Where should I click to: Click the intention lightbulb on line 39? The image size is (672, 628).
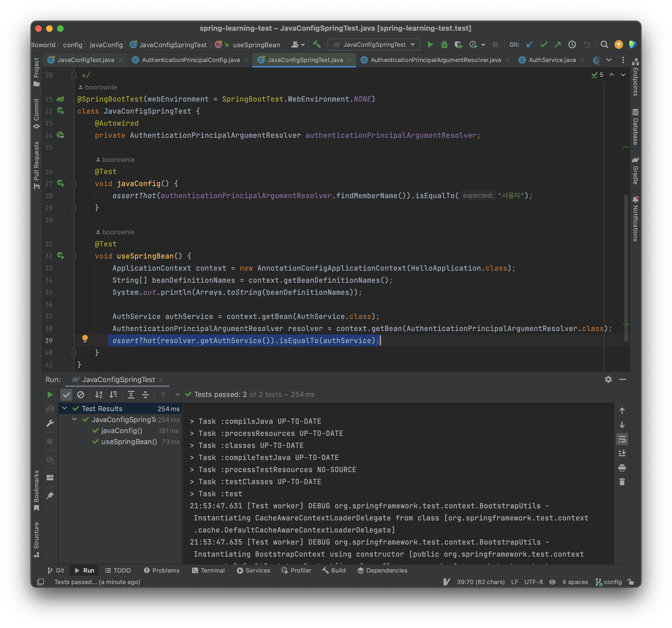(x=85, y=338)
